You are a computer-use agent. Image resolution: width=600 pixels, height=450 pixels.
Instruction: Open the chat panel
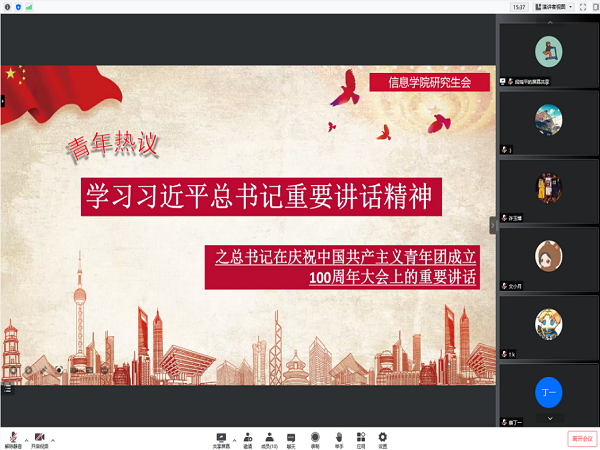tap(291, 440)
